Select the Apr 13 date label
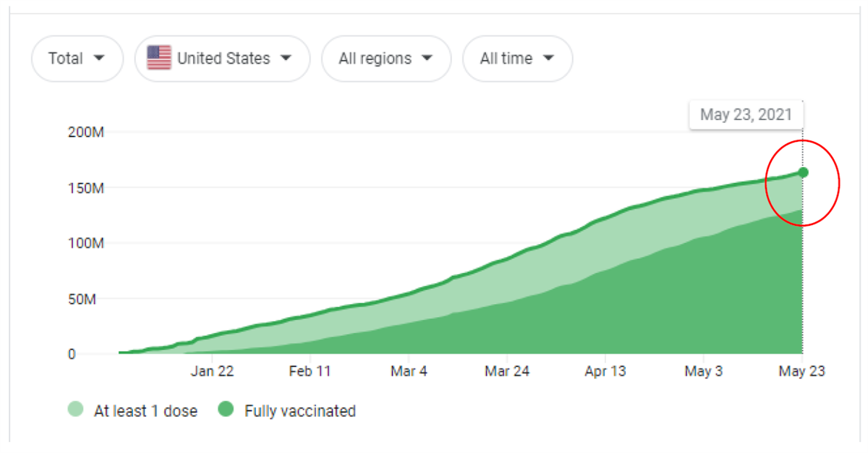Image resolution: width=868 pixels, height=453 pixels. (x=605, y=371)
